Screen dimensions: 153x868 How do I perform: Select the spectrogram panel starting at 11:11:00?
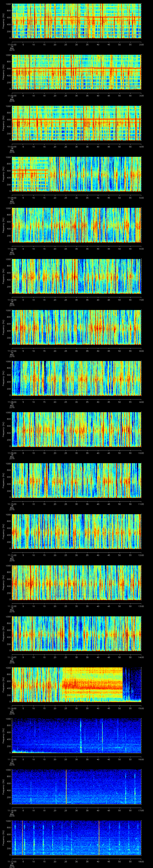[x=77, y=531]
